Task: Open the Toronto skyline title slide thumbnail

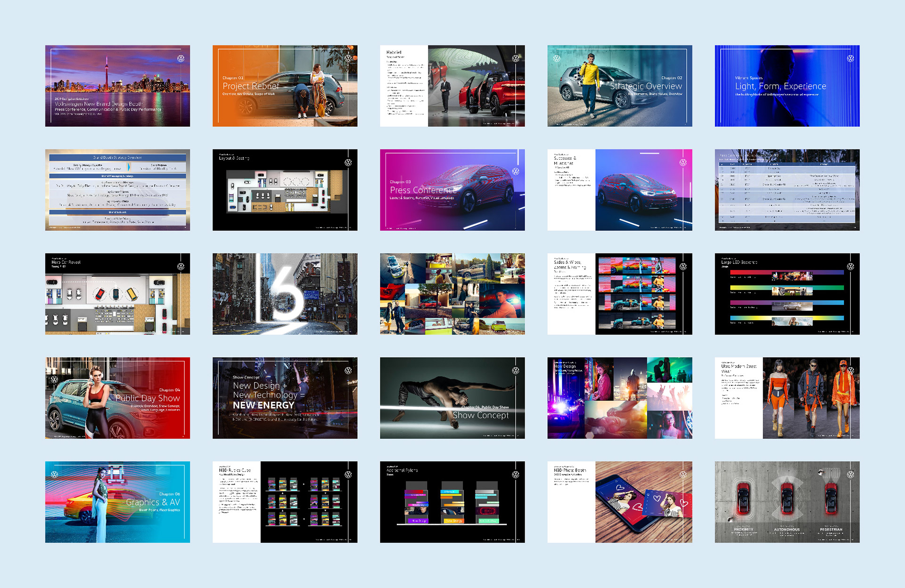Action: click(117, 86)
